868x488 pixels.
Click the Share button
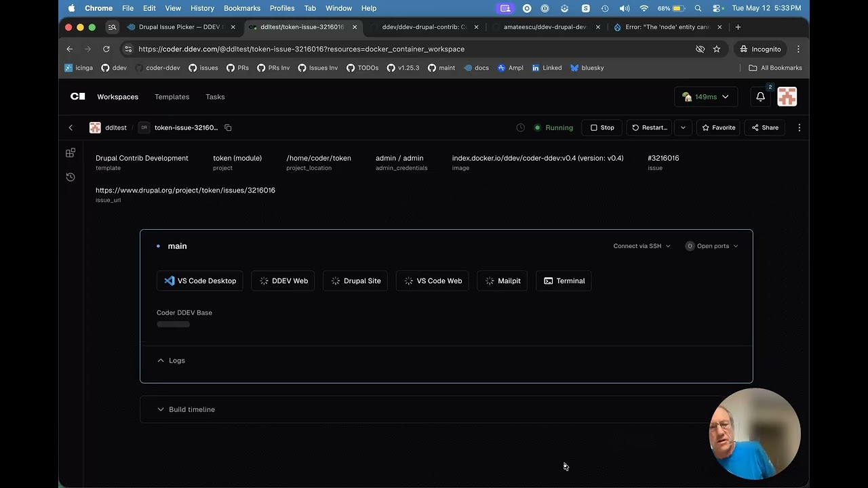(x=764, y=127)
